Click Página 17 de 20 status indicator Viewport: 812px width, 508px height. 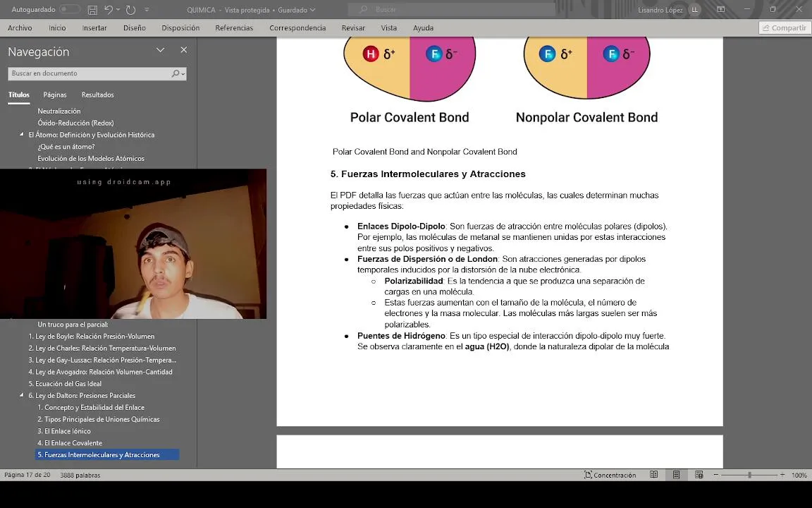click(x=27, y=475)
